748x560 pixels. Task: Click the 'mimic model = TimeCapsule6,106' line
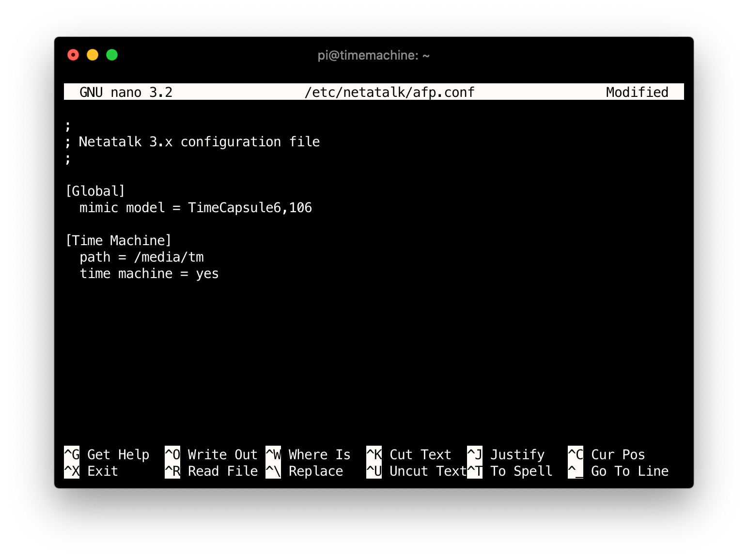coord(196,207)
